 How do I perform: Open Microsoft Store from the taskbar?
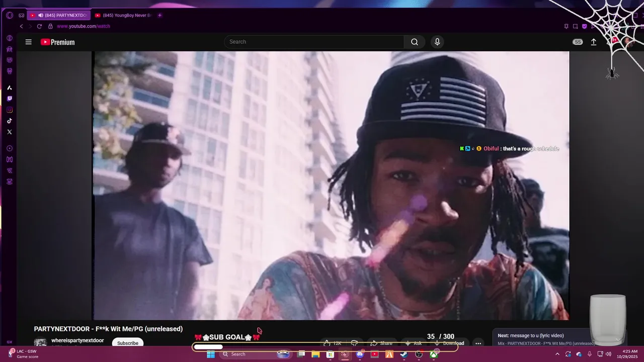(x=330, y=354)
